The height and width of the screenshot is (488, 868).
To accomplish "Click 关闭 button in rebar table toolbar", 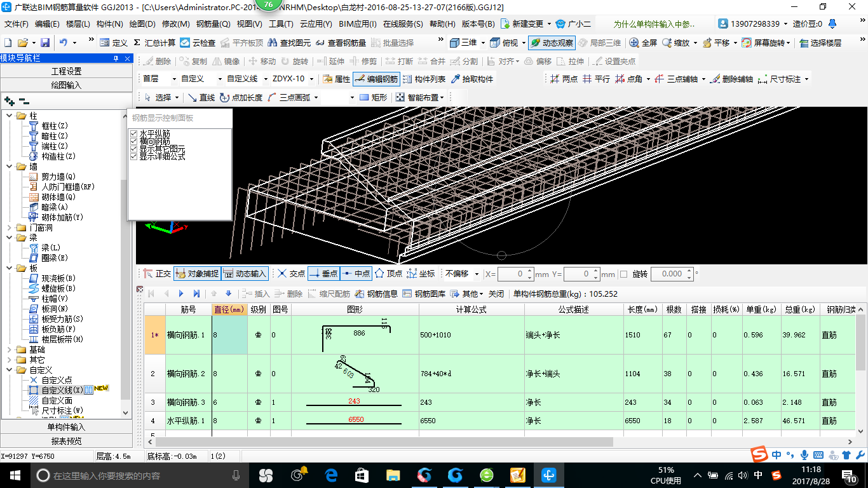I will 496,294.
